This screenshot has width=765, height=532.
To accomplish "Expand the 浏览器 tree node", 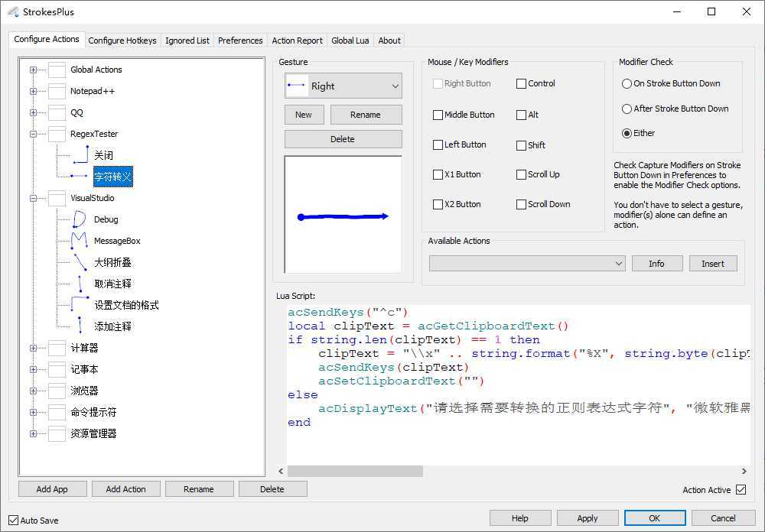I will click(33, 391).
